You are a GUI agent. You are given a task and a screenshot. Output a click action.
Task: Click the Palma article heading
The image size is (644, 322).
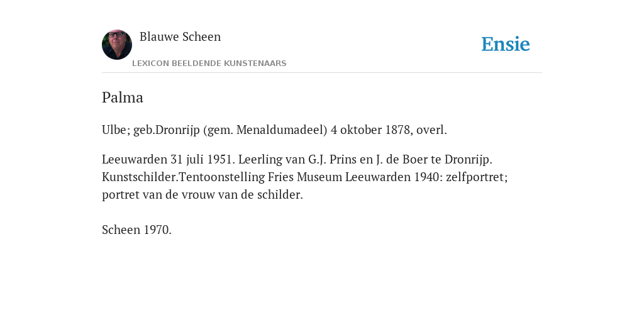pos(123,97)
